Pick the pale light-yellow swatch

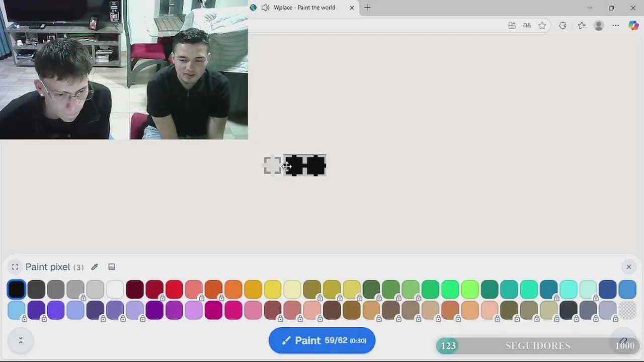[x=292, y=290]
